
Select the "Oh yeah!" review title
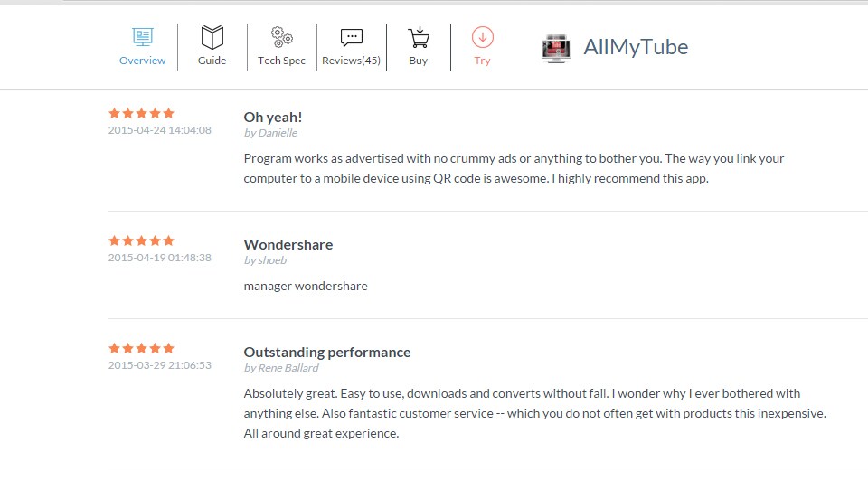(273, 117)
